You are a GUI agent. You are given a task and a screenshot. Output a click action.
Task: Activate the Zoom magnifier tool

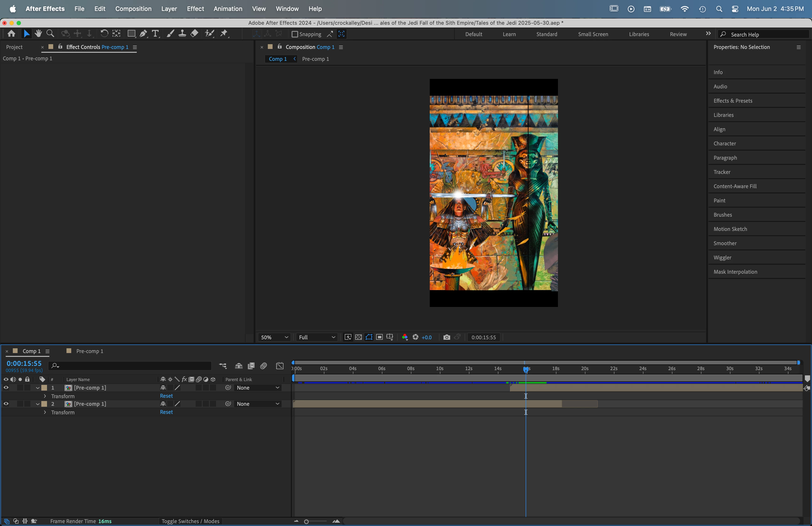tap(50, 33)
